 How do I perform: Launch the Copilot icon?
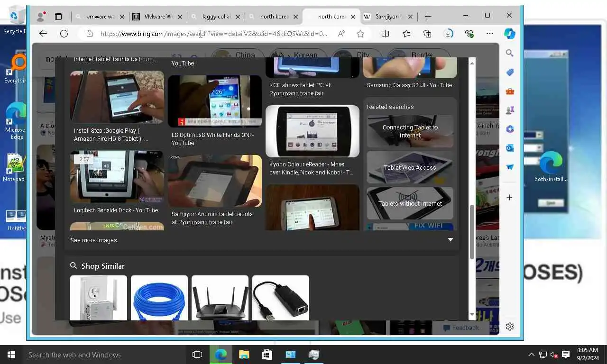[x=510, y=34]
